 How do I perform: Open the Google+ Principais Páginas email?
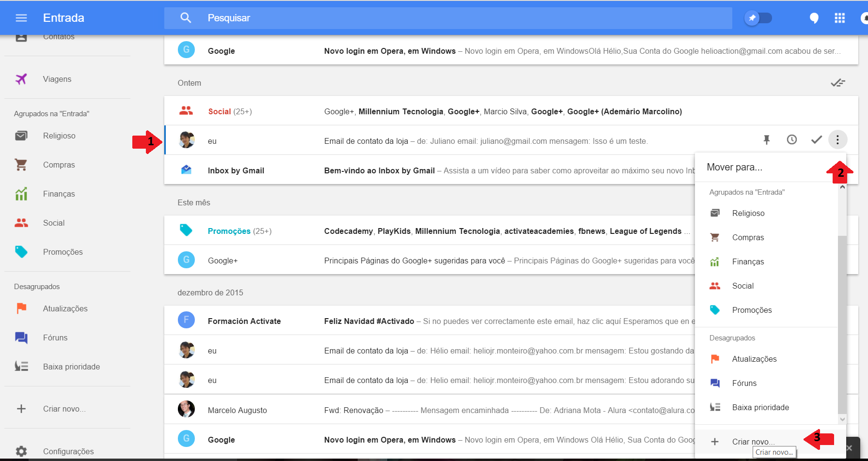(x=429, y=261)
